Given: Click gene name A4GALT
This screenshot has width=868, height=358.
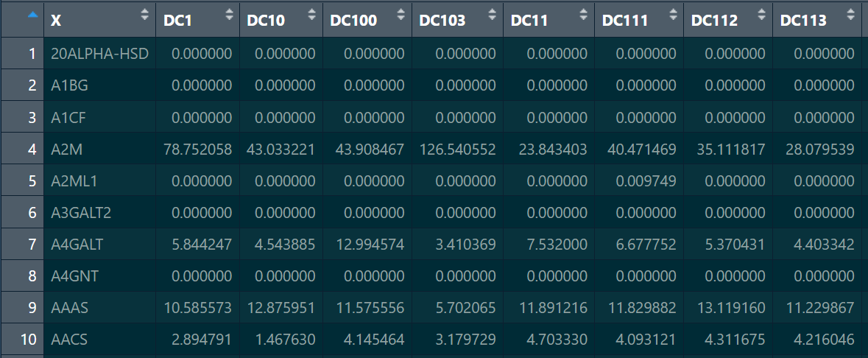Looking at the screenshot, I should [x=77, y=245].
